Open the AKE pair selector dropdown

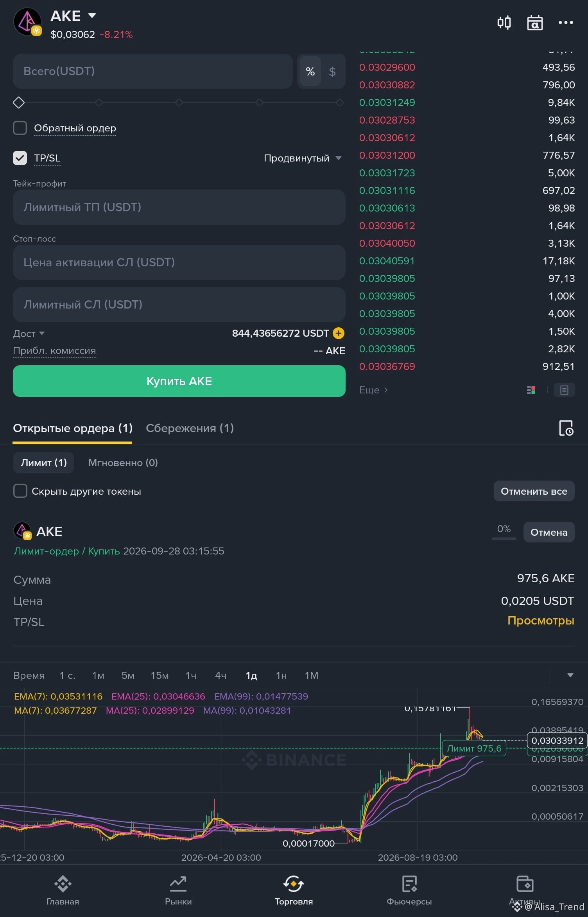pyautogui.click(x=92, y=16)
